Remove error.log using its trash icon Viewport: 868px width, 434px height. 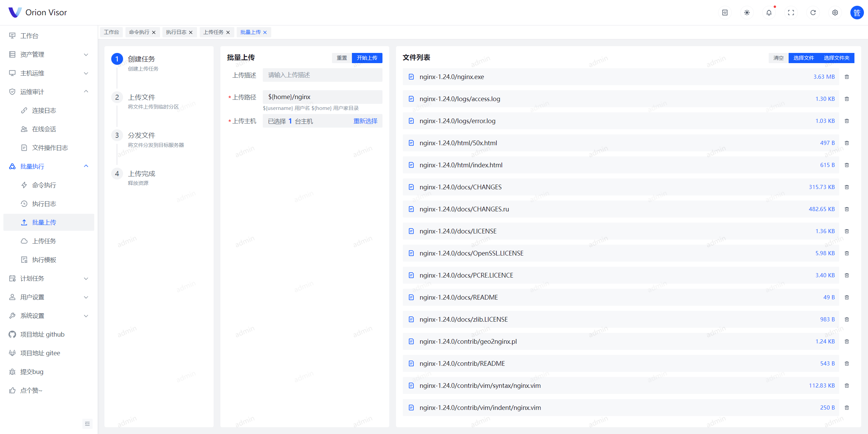847,121
